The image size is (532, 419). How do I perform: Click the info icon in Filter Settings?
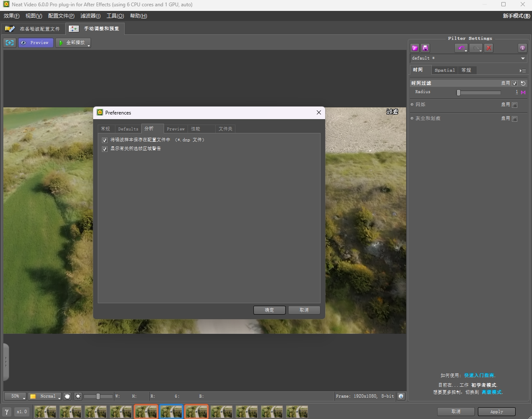522,48
